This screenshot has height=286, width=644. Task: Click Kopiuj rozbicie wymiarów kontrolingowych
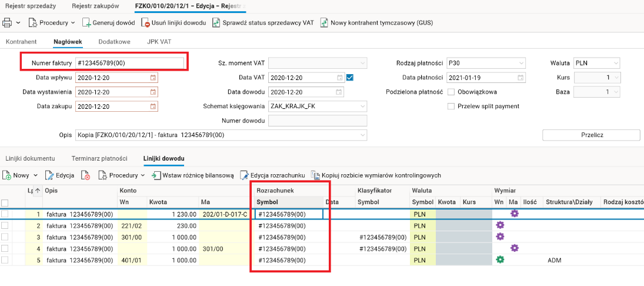coord(316,175)
